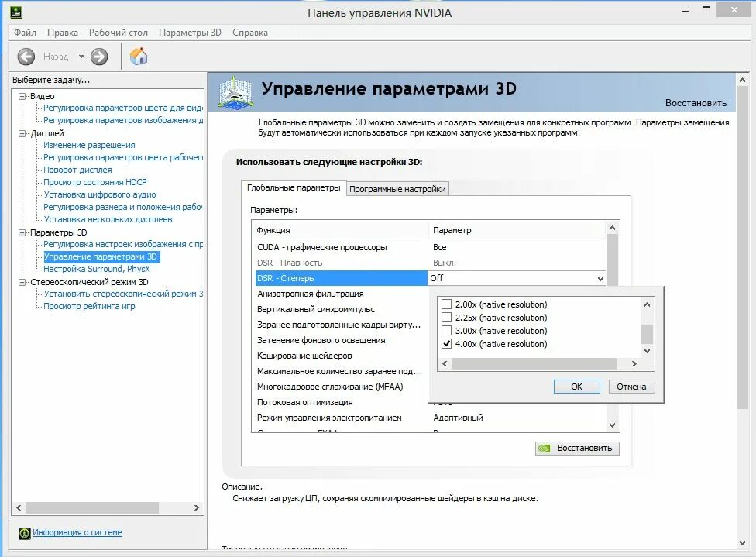Click the Восстановить button with NVIDIA logo
This screenshot has width=756, height=557.
click(x=577, y=448)
